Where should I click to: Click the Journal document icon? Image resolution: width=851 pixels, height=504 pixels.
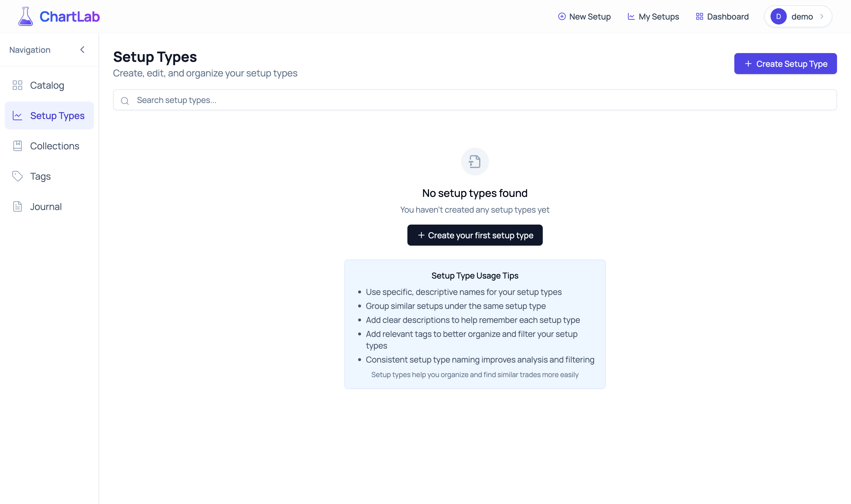[x=17, y=206]
